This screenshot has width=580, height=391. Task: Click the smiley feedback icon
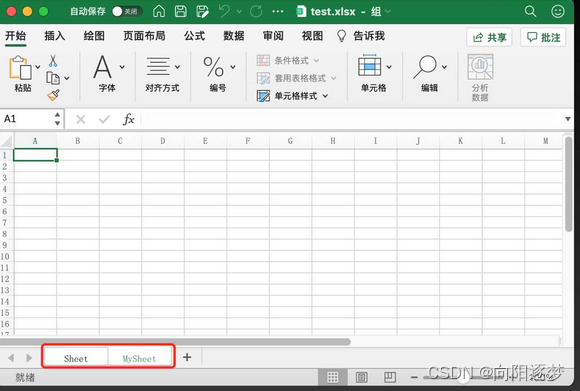(x=557, y=11)
